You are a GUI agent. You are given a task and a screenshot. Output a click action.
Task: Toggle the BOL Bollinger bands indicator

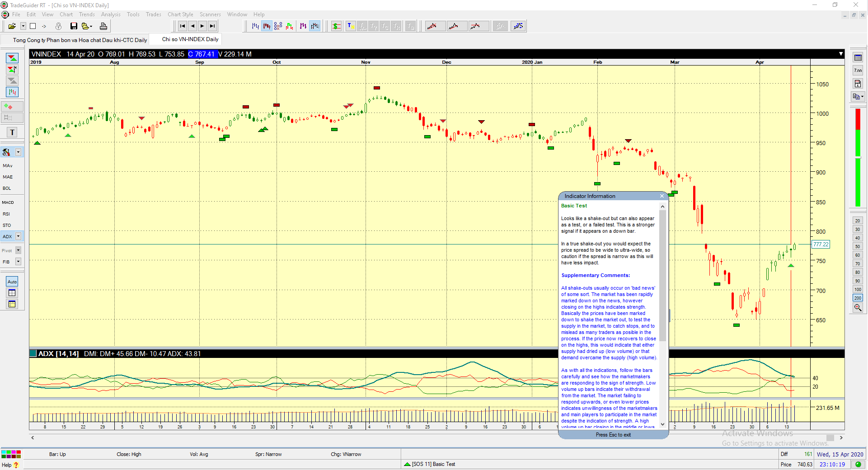click(7, 188)
